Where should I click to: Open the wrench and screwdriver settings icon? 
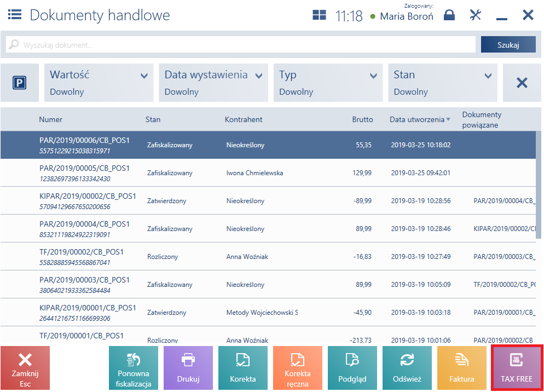click(x=475, y=15)
